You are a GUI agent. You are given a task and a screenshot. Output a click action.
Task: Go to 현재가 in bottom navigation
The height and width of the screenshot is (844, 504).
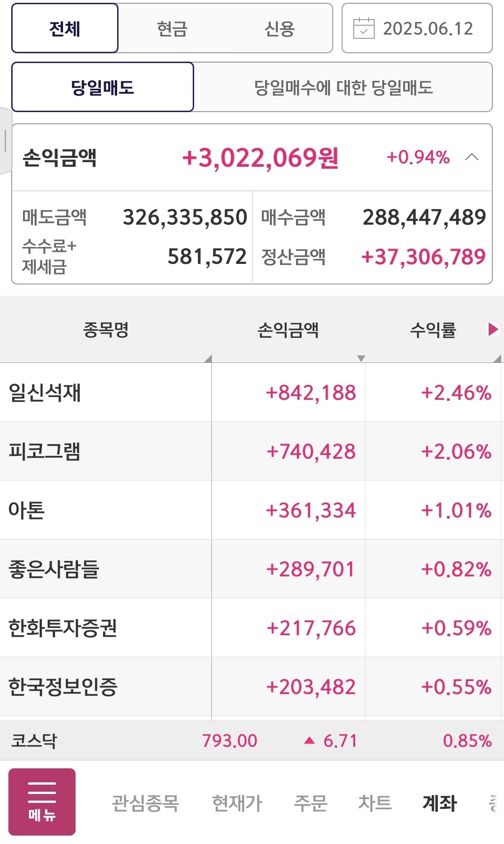click(x=237, y=803)
